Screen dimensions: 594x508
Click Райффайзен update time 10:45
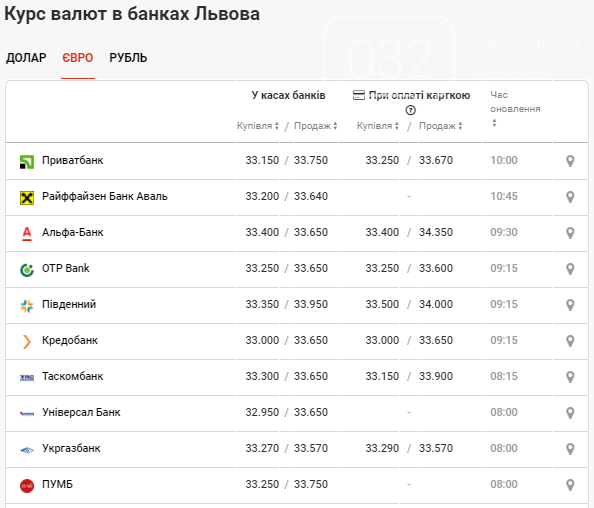pyautogui.click(x=504, y=197)
